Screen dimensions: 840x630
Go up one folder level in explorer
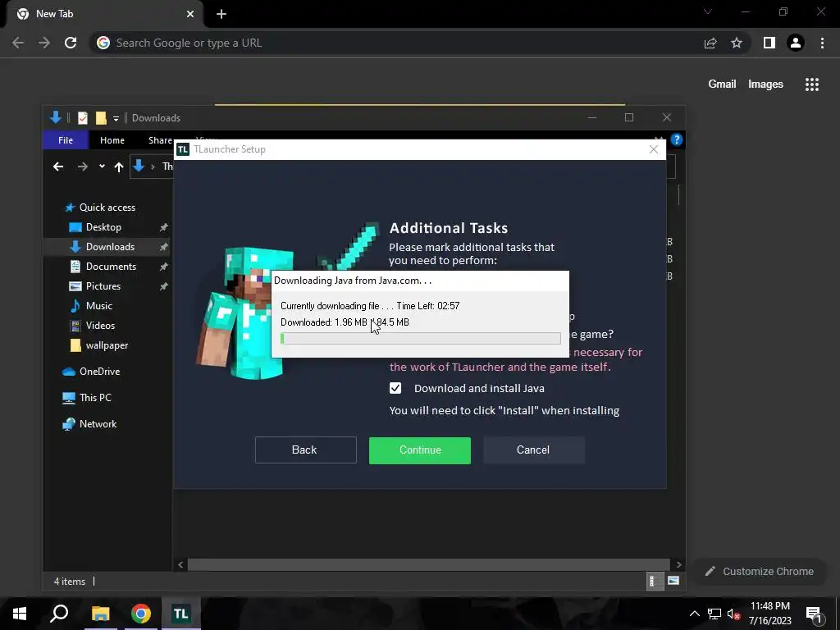pyautogui.click(x=119, y=167)
